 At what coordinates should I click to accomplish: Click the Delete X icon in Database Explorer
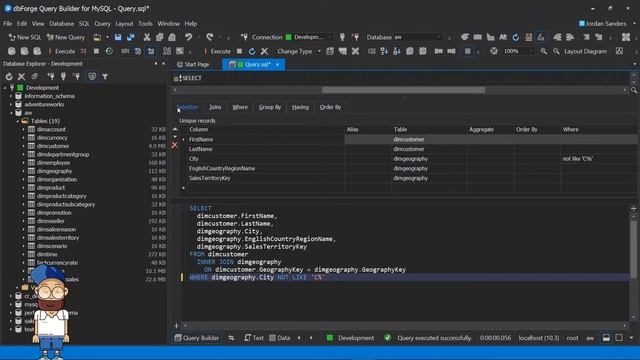[22, 76]
